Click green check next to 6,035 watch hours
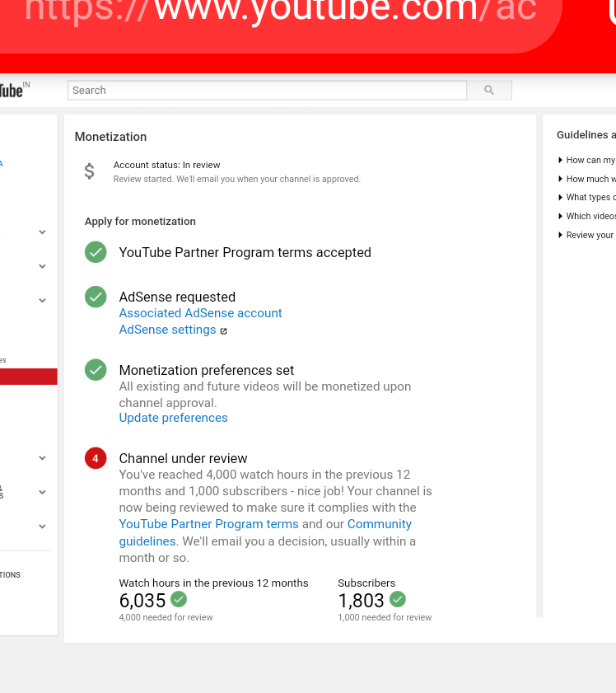 179,599
